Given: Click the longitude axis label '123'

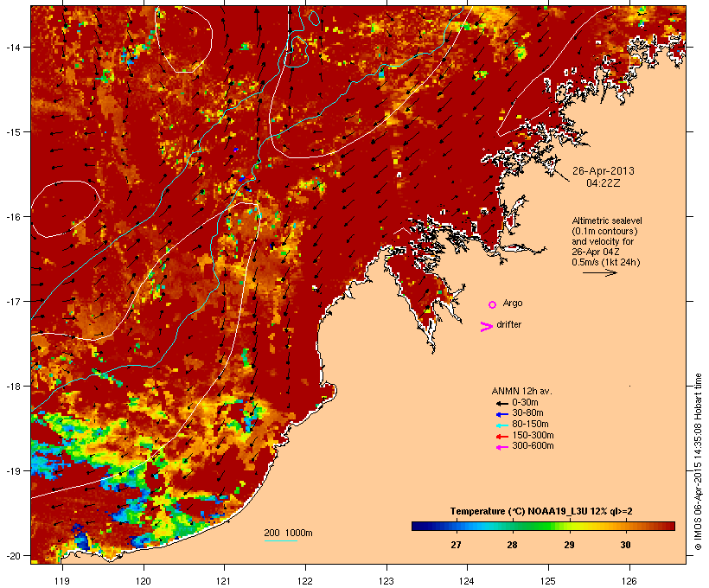Looking at the screenshot, I should (x=386, y=581).
